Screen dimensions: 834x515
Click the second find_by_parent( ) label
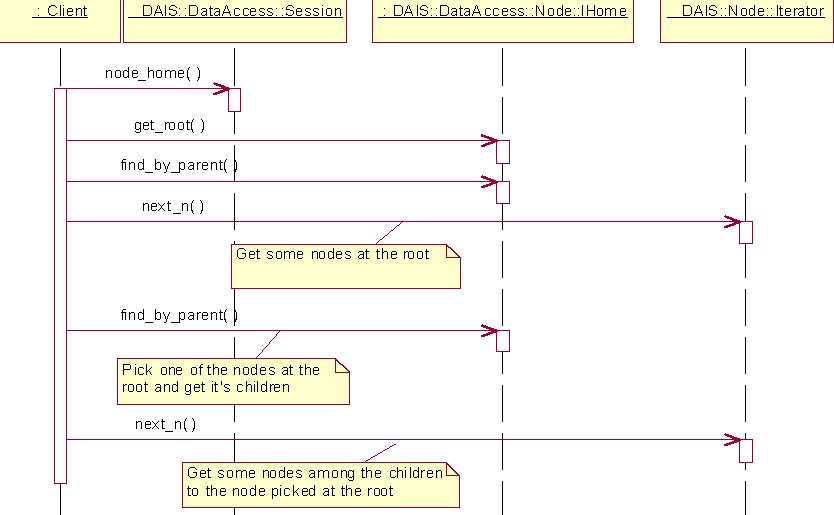coord(179,315)
